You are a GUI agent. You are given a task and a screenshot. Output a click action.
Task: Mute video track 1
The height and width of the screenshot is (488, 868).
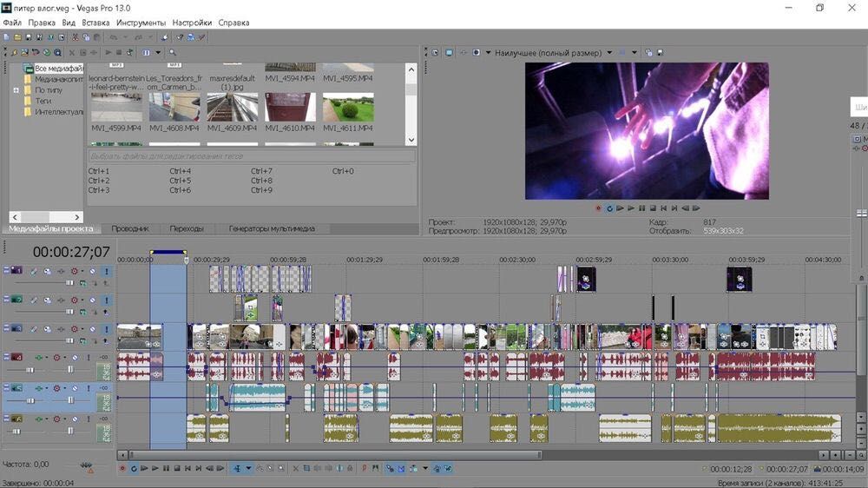(x=93, y=272)
